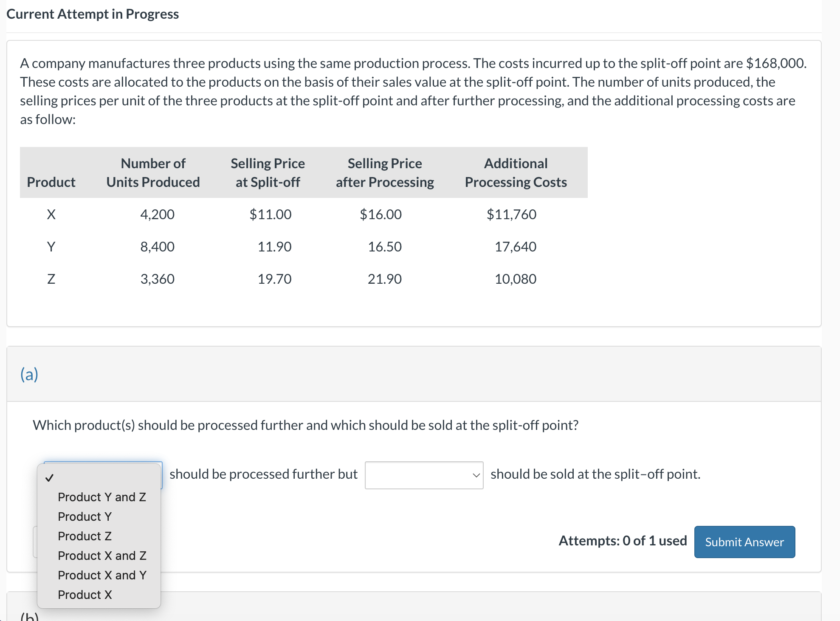
Task: Select "Product X and Z" option
Action: [102, 555]
